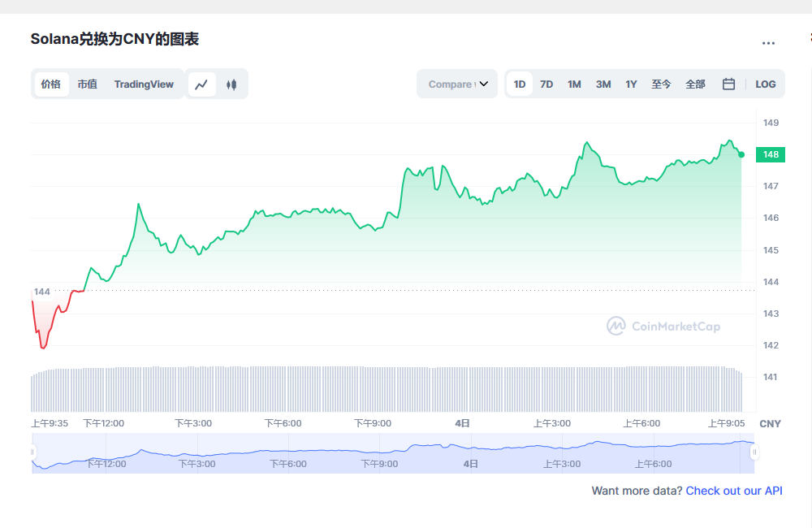Toggle LOG scale on the chart

[766, 84]
